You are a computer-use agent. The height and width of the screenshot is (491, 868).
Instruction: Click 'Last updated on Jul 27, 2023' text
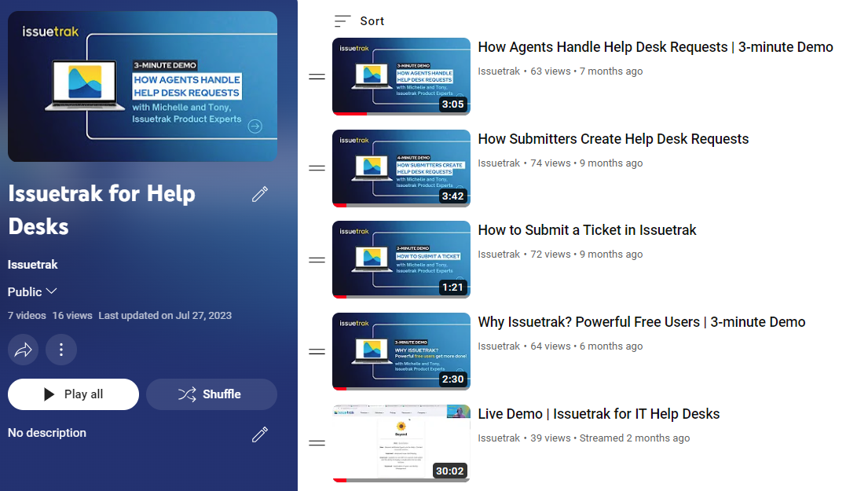165,316
